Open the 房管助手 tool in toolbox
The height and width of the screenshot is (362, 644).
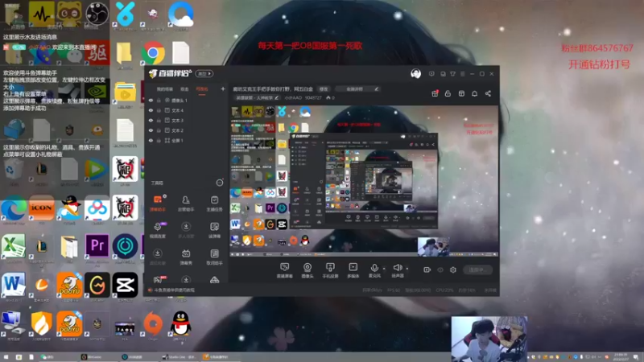click(x=186, y=203)
